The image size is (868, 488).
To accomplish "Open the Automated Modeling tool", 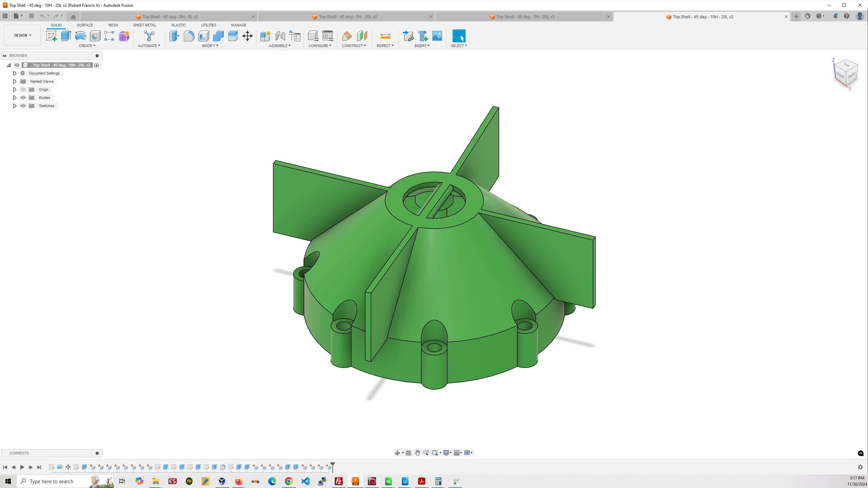I will (149, 36).
